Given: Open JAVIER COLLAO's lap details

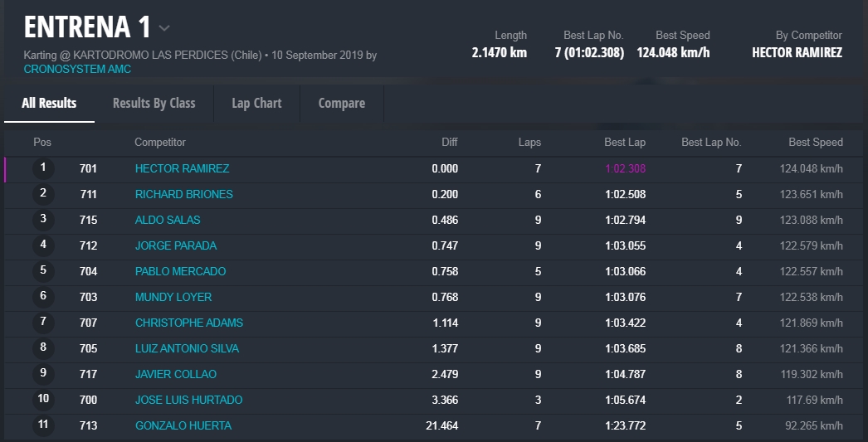Looking at the screenshot, I should (175, 374).
